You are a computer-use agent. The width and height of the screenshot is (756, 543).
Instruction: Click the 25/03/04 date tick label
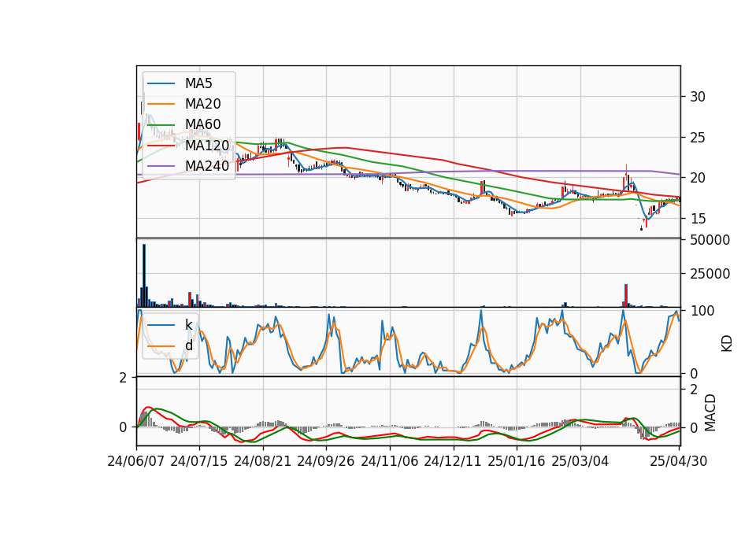point(580,461)
